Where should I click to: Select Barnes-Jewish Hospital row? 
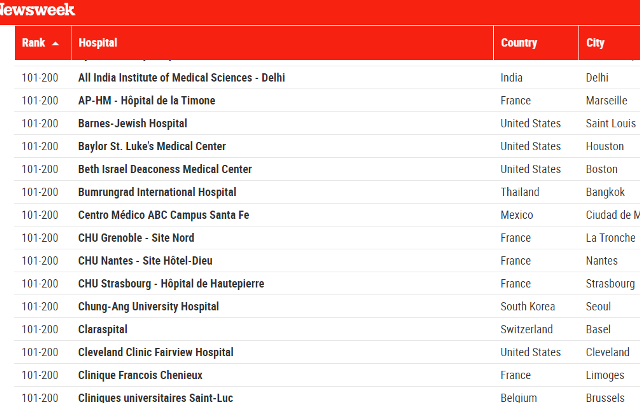pos(327,123)
